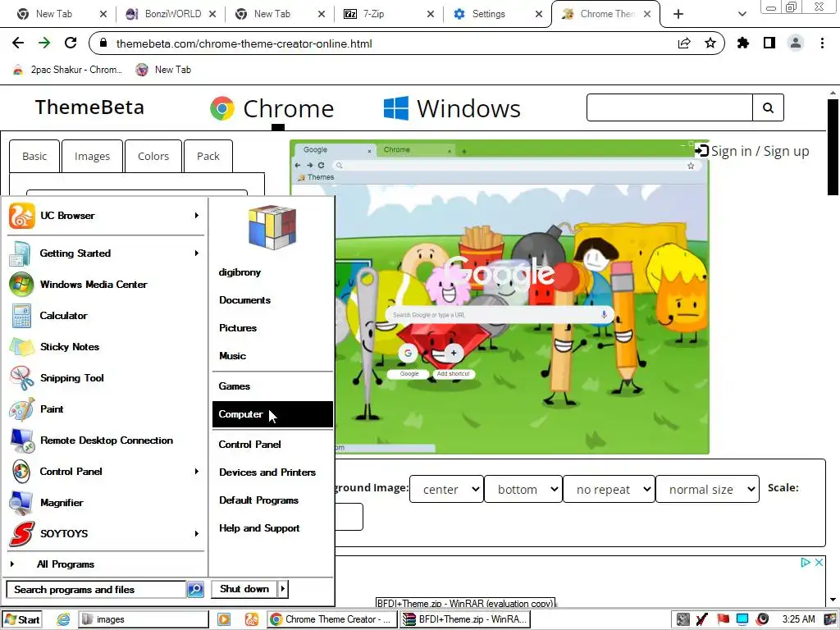Open Chrome tab search chevron
The width and height of the screenshot is (840, 630).
742,14
